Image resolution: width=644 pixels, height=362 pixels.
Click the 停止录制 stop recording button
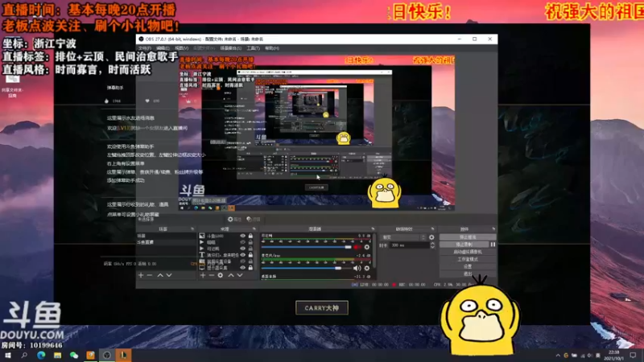464,245
